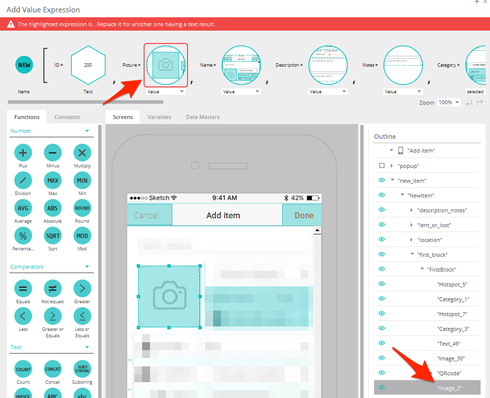Click the expression horizontal scrollbar
The width and height of the screenshot is (490, 398).
coord(86,102)
